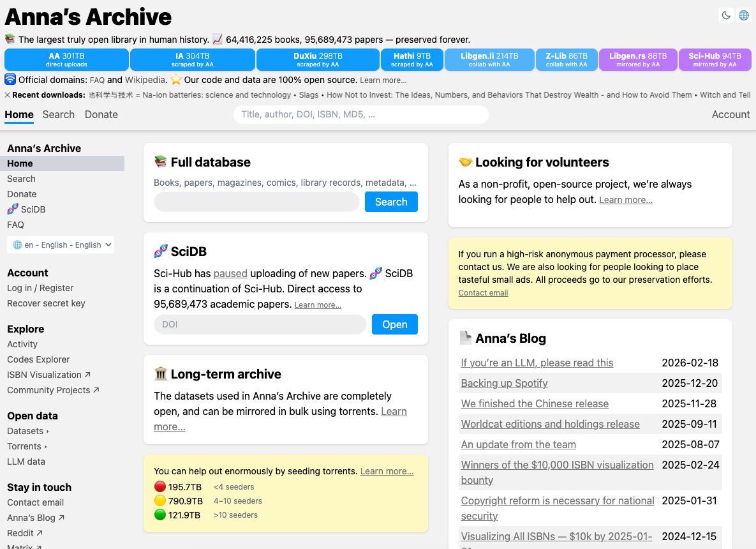
Task: Click the Hathi 9TB collection bar
Action: click(411, 59)
